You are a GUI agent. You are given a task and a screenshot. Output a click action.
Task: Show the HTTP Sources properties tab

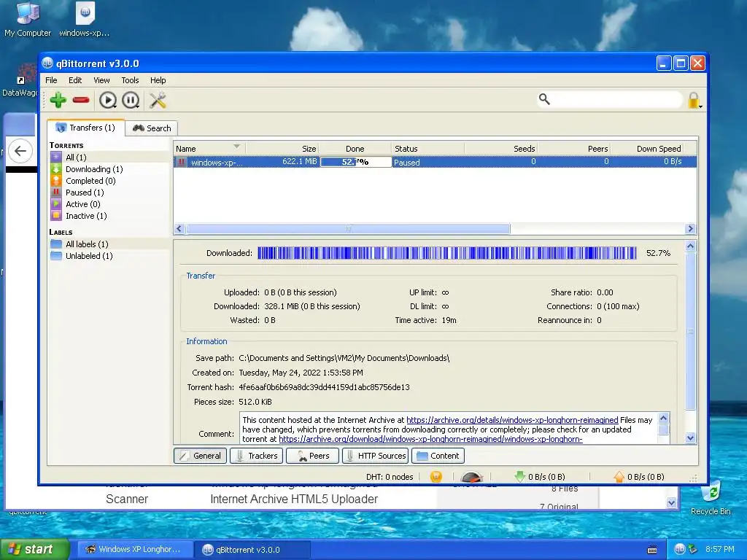(x=376, y=456)
